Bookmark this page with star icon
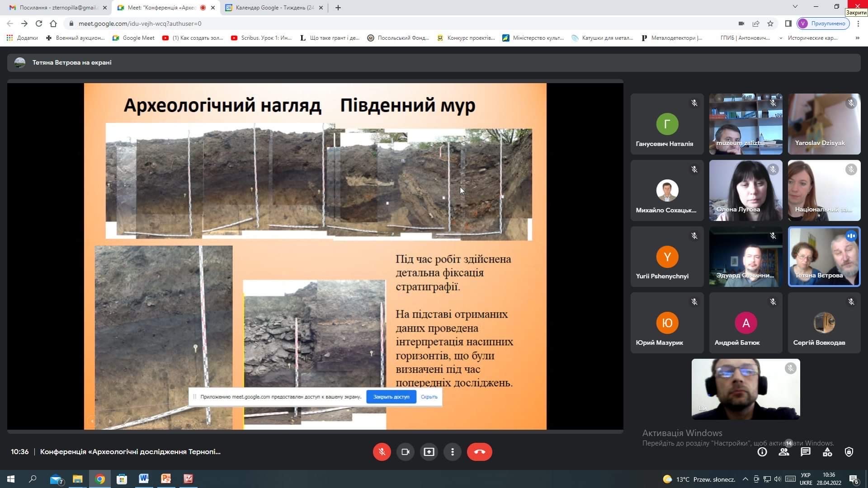Screen dimensions: 868x488 tap(770, 23)
